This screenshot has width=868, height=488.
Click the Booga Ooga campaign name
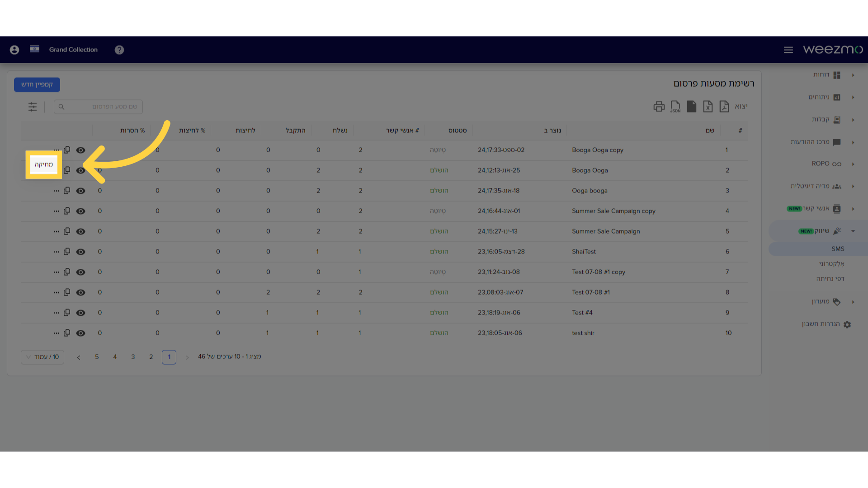tap(590, 170)
